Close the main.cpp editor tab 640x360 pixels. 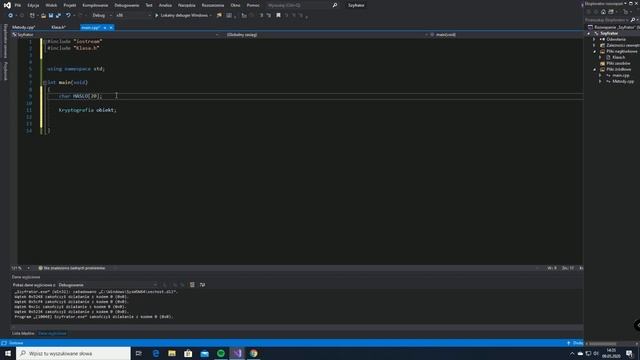tap(111, 27)
